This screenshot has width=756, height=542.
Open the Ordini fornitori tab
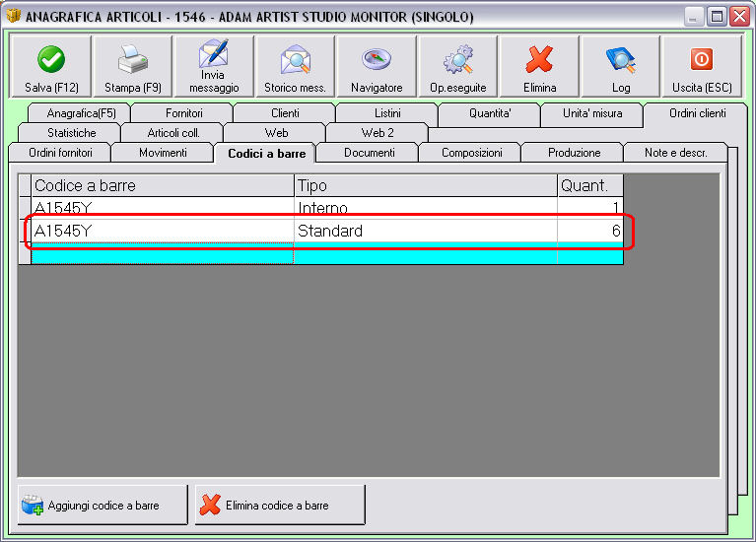coord(60,153)
